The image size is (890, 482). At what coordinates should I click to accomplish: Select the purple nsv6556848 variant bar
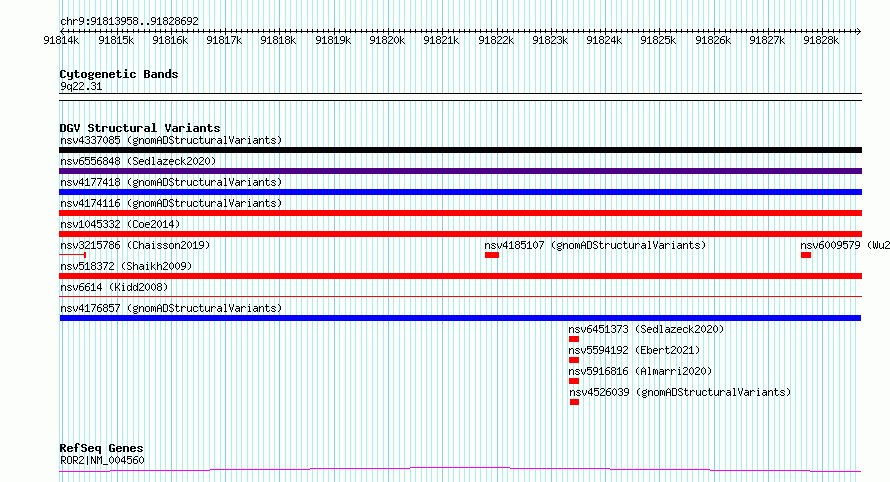[460, 171]
